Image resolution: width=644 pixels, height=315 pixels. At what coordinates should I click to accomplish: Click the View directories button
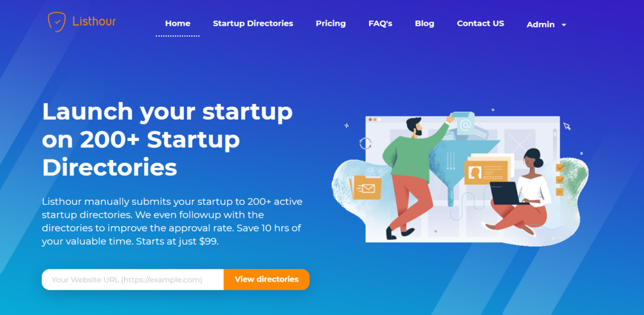[x=267, y=279]
